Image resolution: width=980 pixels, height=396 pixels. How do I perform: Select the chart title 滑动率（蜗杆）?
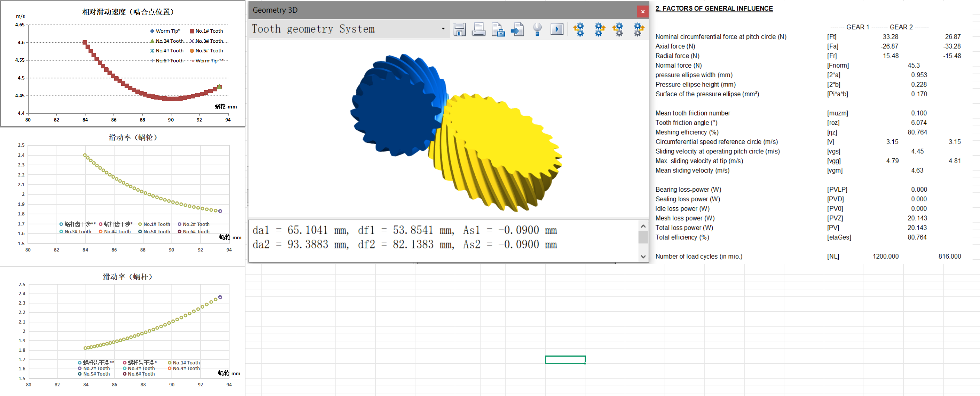coord(128,277)
